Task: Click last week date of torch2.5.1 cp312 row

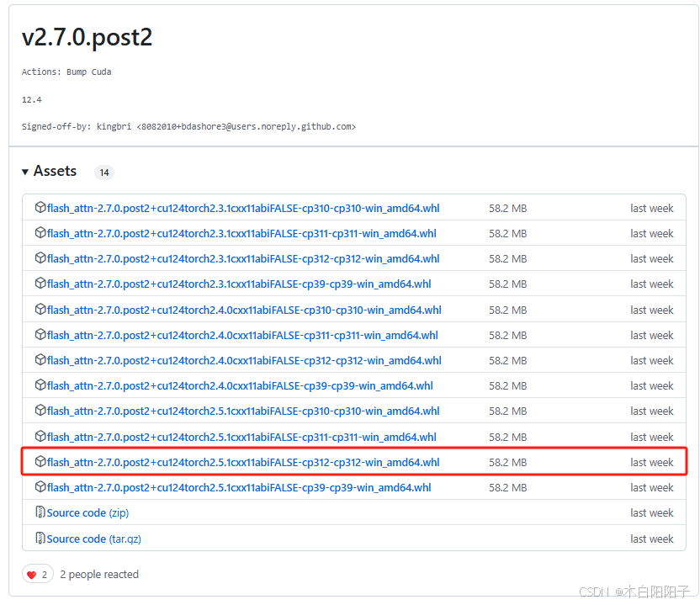Action: (x=652, y=462)
